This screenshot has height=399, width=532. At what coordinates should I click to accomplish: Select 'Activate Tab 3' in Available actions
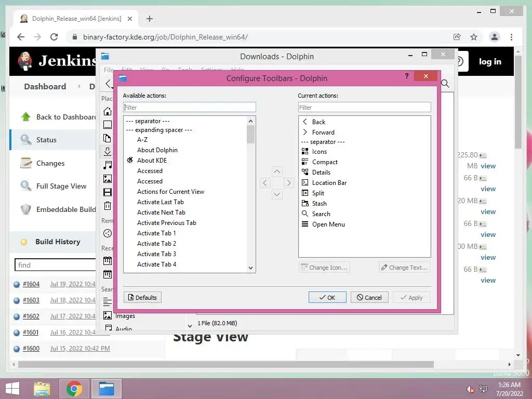(x=156, y=254)
